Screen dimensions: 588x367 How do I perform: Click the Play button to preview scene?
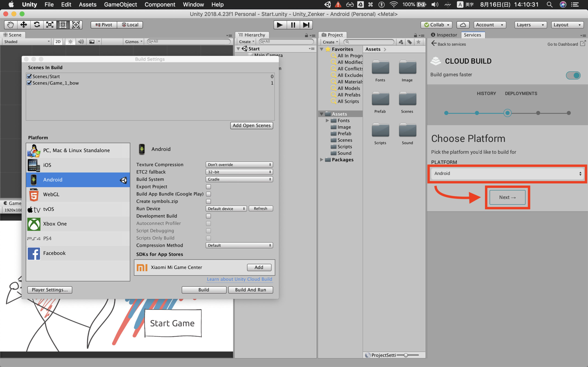click(x=280, y=25)
